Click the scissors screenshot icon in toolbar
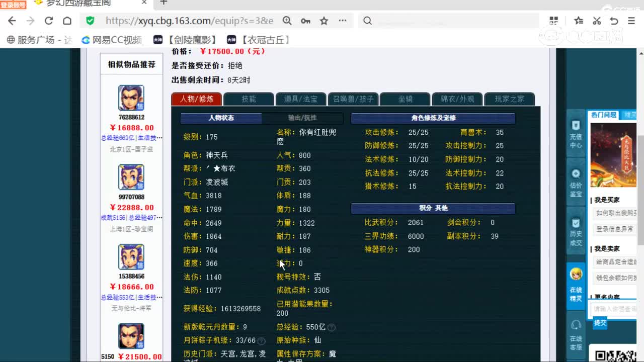The width and height of the screenshot is (644, 362). point(597,21)
